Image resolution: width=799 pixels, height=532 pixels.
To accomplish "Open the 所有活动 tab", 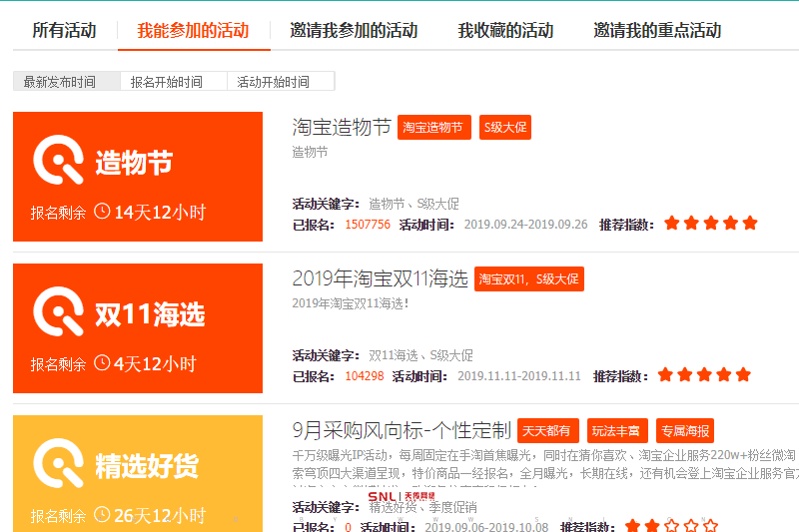I will 64,31.
